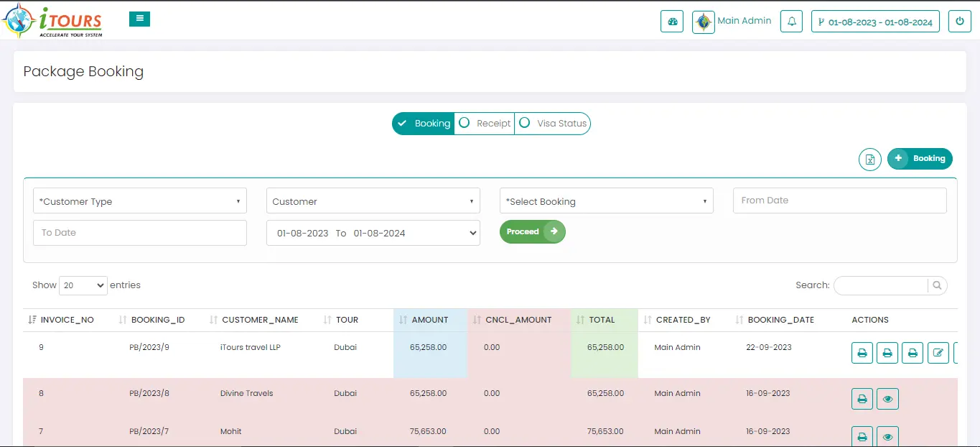
Task: Click the search magnifier icon
Action: click(937, 285)
